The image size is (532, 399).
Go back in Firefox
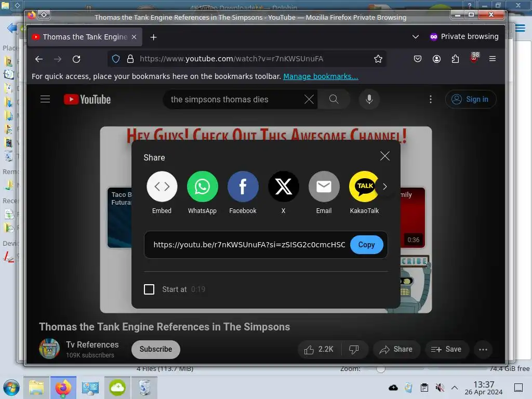point(39,59)
